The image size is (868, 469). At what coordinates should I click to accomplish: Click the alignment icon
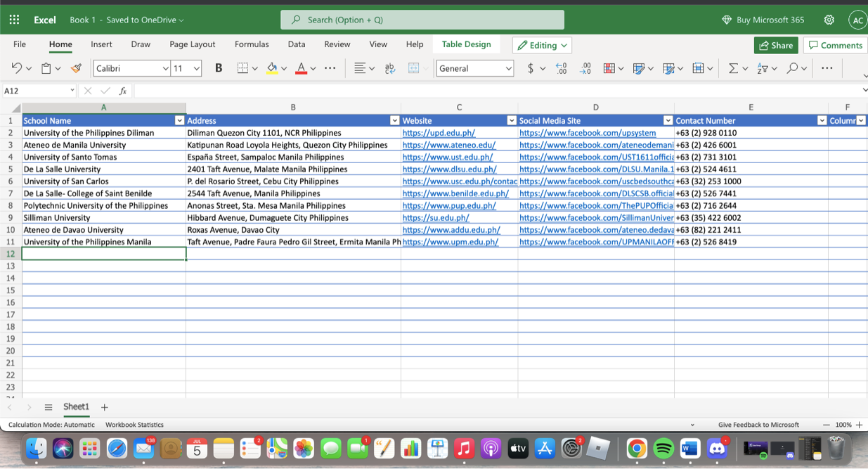(359, 68)
